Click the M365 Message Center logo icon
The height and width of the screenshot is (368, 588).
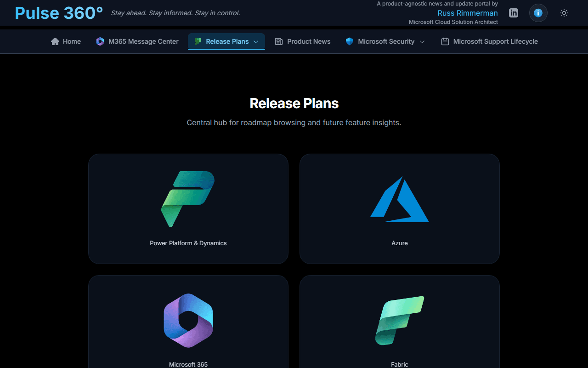point(100,41)
